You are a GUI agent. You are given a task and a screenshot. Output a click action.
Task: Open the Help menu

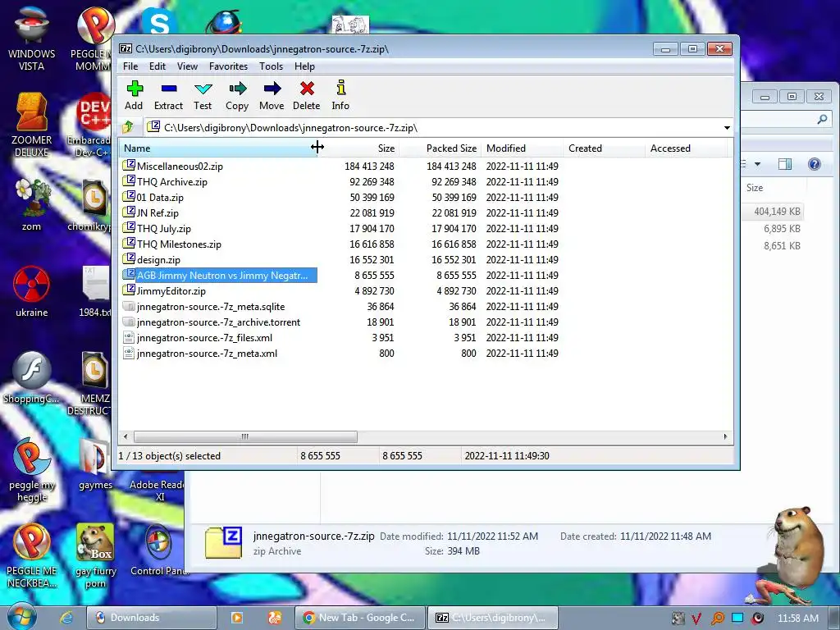click(x=304, y=66)
